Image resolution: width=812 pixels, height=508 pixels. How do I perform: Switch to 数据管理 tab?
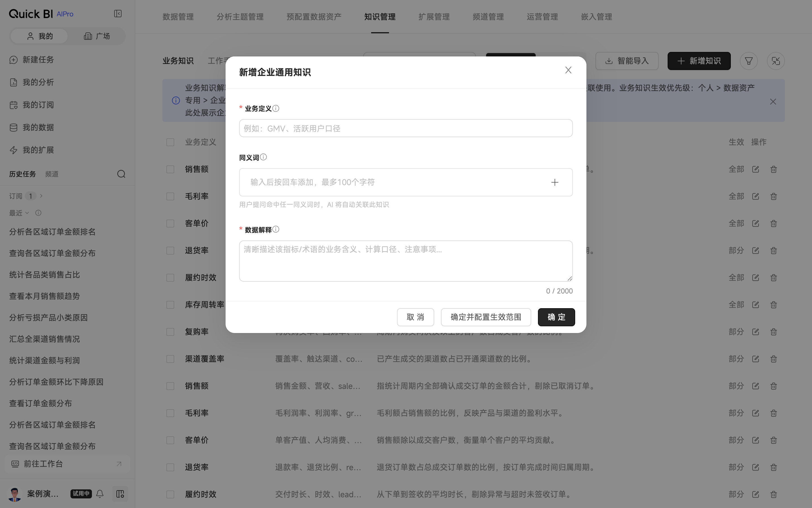178,17
